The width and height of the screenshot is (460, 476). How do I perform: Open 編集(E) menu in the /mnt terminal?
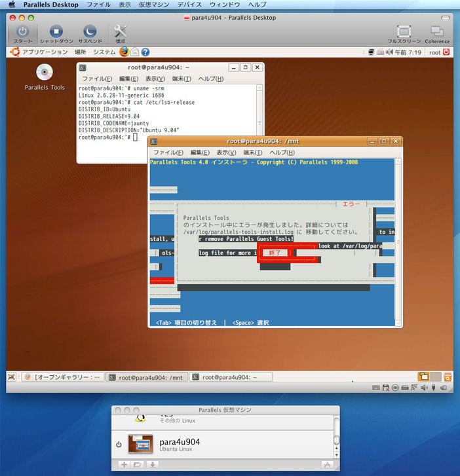point(200,153)
